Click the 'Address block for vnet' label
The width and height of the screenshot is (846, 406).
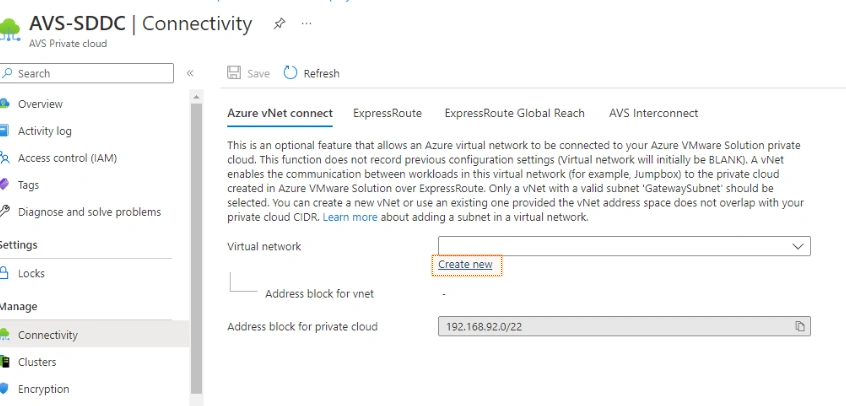coord(319,294)
